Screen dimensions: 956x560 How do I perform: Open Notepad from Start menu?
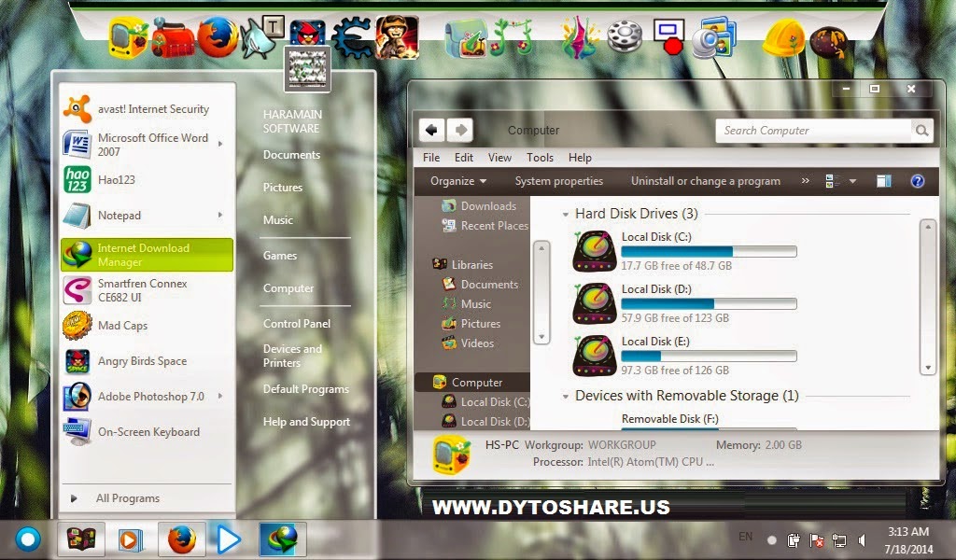(147, 215)
